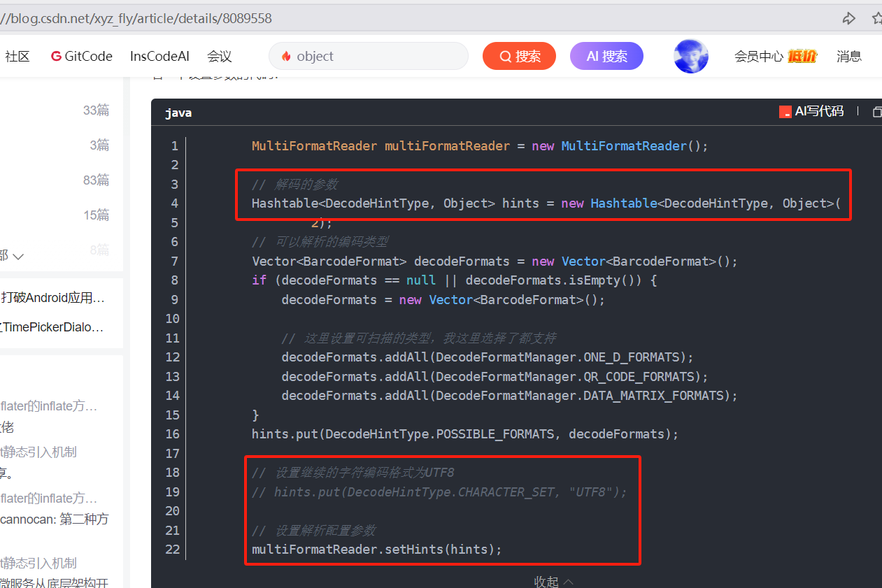Click the Vector decodeFormats declaration line
Viewport: 882px width, 588px height.
pyautogui.click(x=495, y=261)
